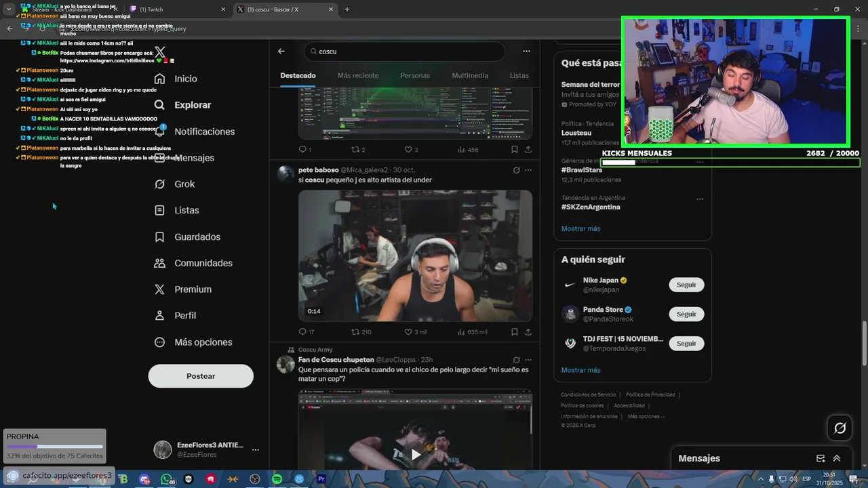Switch to the Multimedia tab
This screenshot has width=868, height=488.
pyautogui.click(x=470, y=75)
